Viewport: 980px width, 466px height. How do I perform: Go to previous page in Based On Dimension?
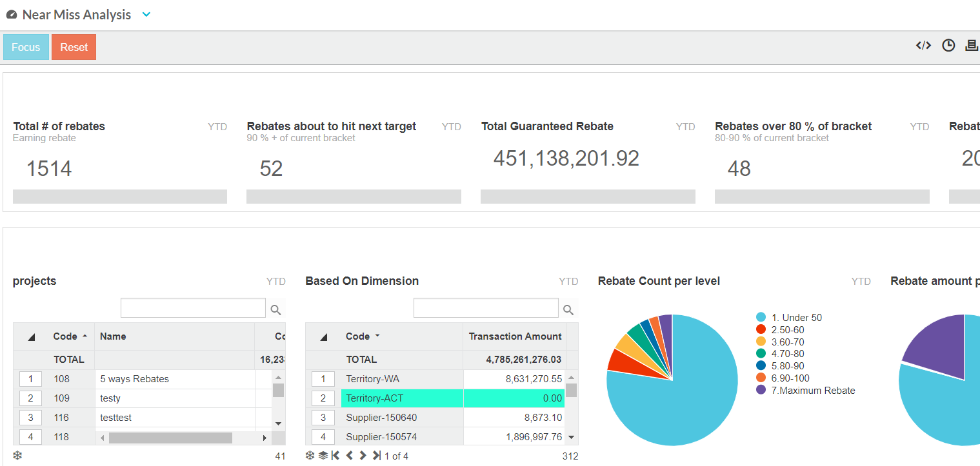click(x=349, y=456)
